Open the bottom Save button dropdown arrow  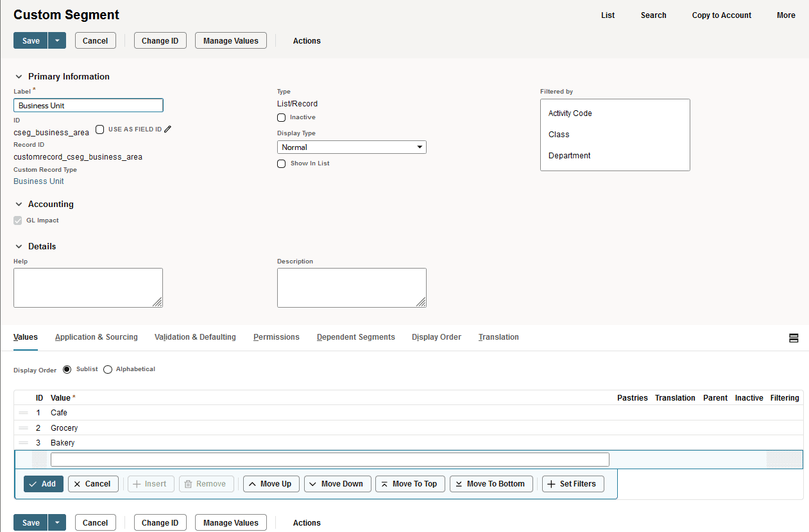point(57,522)
